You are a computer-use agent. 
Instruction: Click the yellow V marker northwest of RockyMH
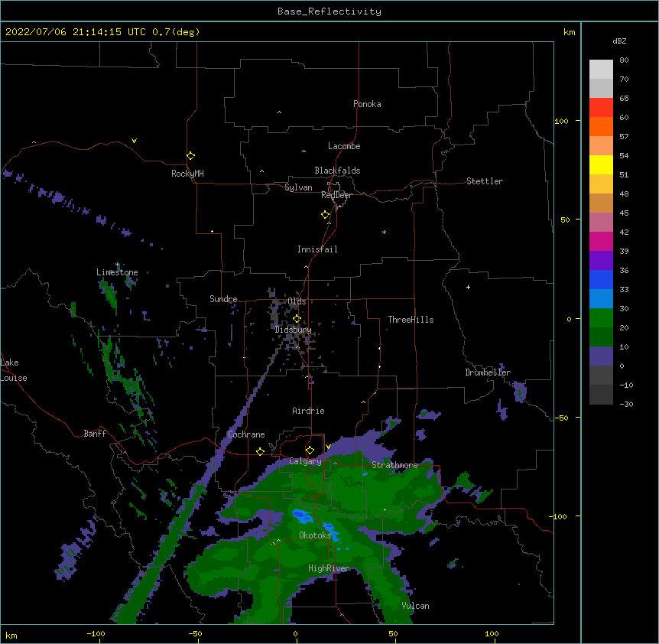tap(134, 141)
